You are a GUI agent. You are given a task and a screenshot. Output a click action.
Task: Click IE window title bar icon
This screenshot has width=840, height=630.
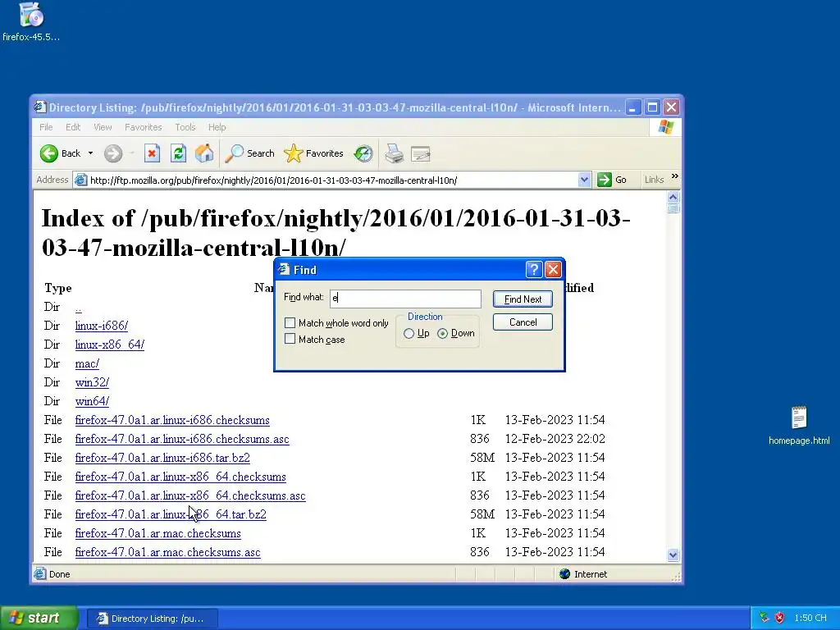[x=40, y=107]
